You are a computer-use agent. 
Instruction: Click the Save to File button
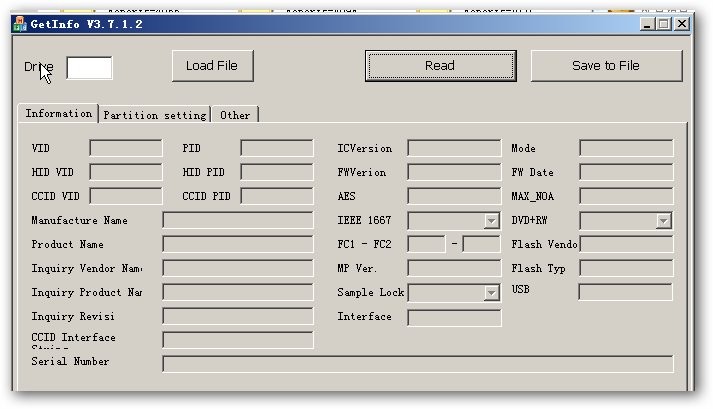click(x=606, y=66)
